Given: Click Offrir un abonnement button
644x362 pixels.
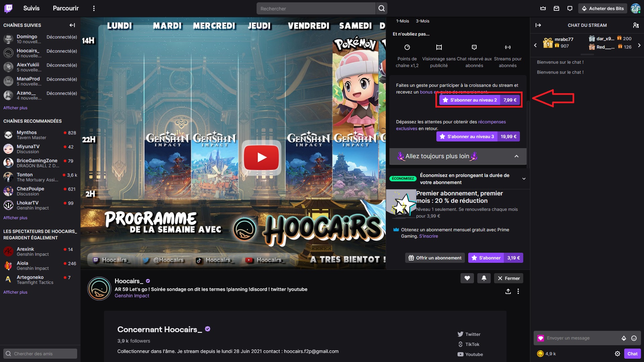Looking at the screenshot, I should [435, 258].
